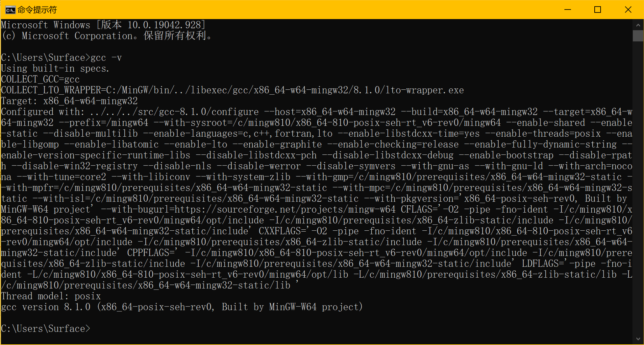Click the Microsoft Windows version banner line
Image resolution: width=644 pixels, height=345 pixels.
[103, 25]
